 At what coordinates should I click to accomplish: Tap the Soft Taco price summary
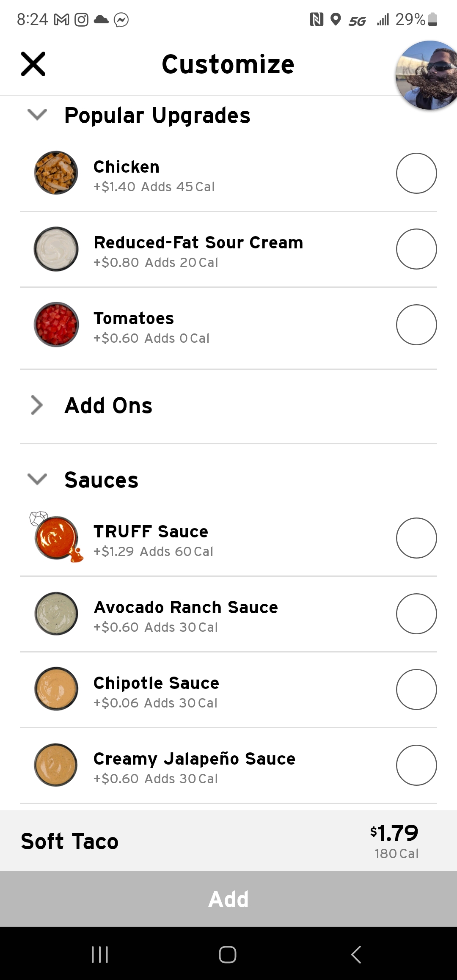[394, 841]
